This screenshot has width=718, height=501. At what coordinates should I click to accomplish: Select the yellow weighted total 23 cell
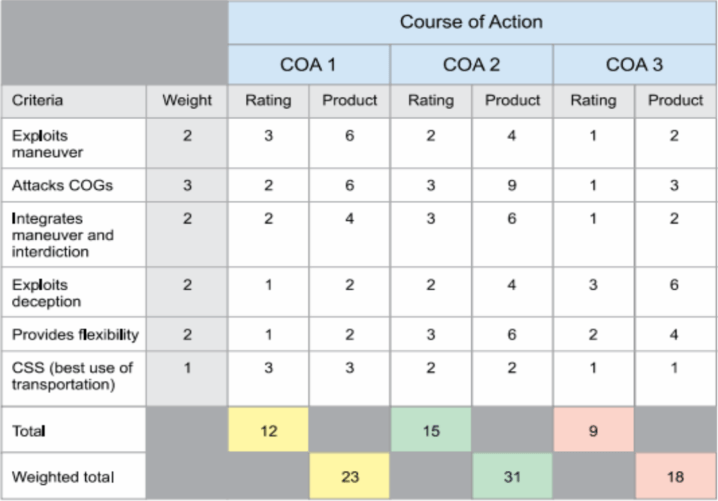point(350,476)
